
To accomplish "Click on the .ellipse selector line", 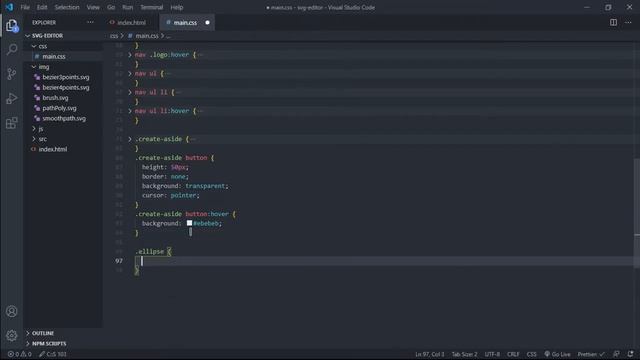I will [153, 251].
